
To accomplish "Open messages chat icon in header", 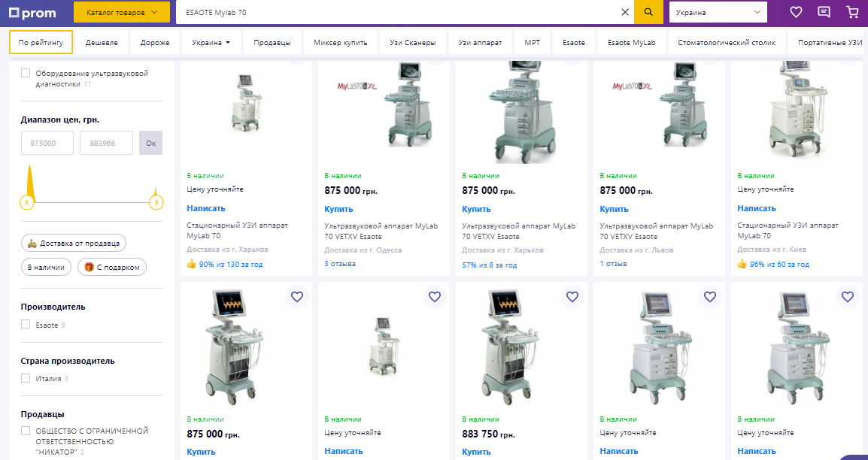I will click(x=824, y=12).
